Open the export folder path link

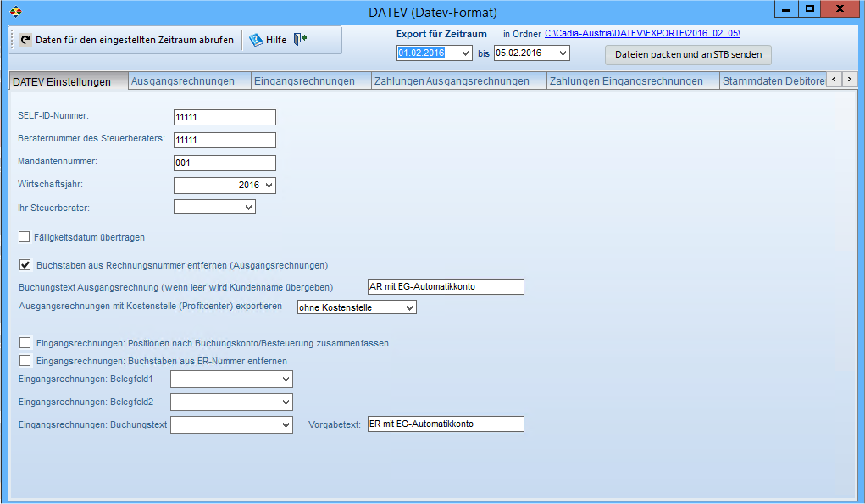tap(643, 33)
